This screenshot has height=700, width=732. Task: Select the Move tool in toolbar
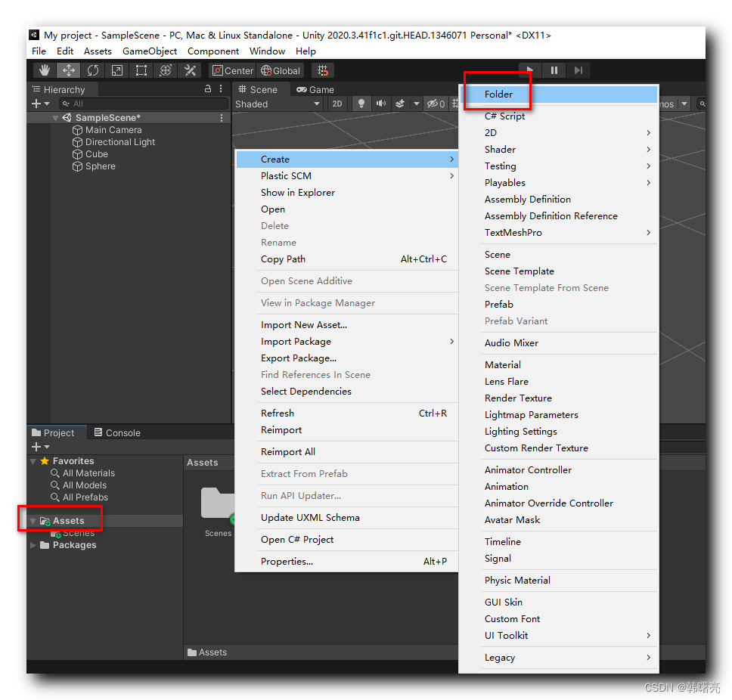[x=69, y=70]
